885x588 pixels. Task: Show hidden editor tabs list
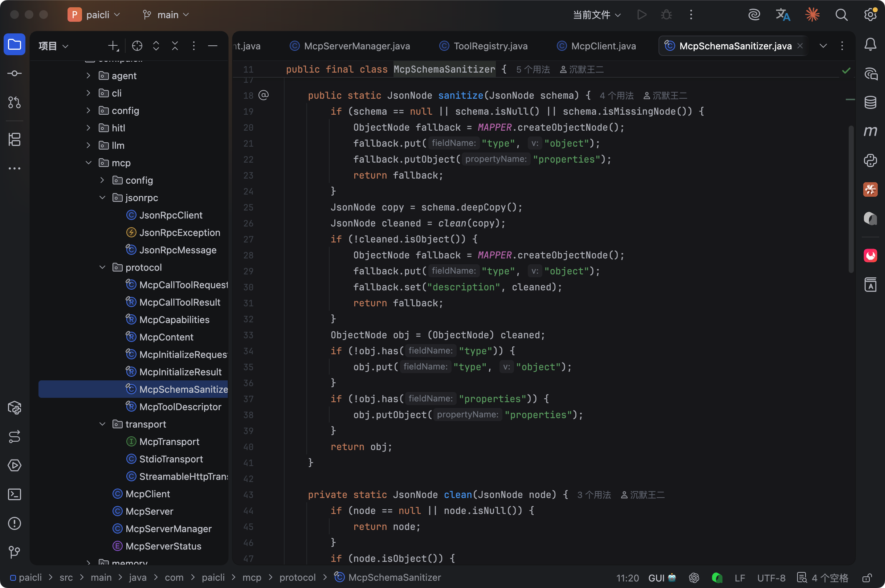tap(823, 46)
